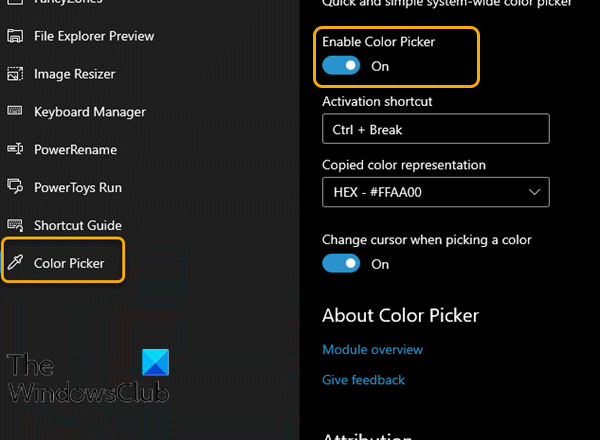The image size is (600, 440).
Task: Open the Copied color representation dropdown
Action: [435, 191]
